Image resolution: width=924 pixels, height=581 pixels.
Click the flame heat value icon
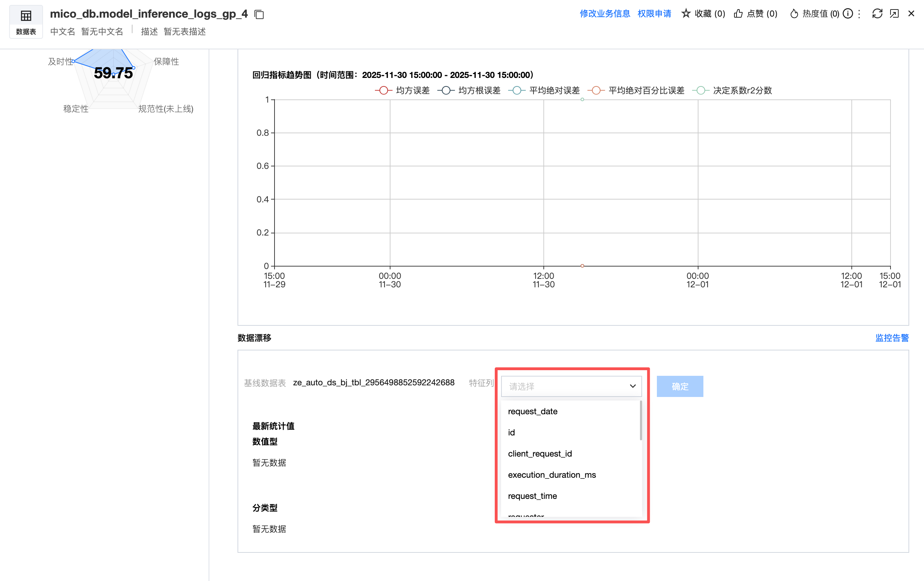click(x=794, y=14)
